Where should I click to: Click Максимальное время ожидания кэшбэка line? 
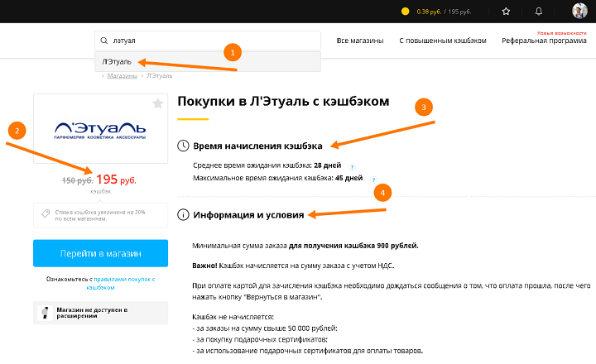[278, 178]
